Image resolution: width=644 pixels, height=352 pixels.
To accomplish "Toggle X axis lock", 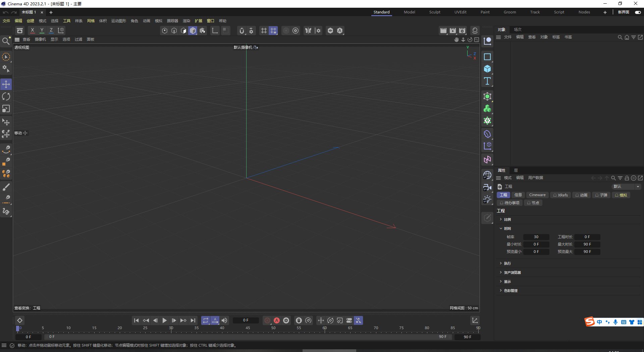I will pos(32,31).
